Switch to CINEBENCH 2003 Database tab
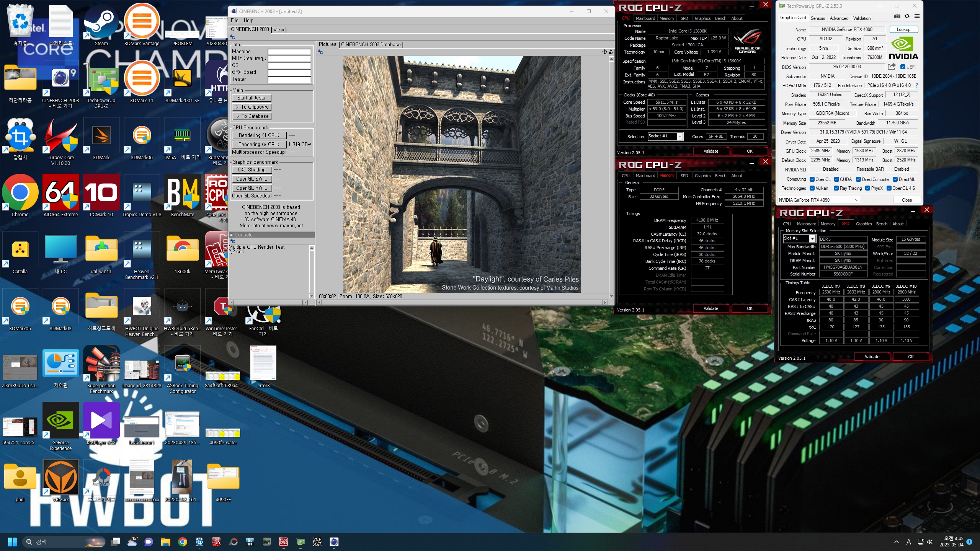The width and height of the screenshot is (980, 551). coord(371,45)
